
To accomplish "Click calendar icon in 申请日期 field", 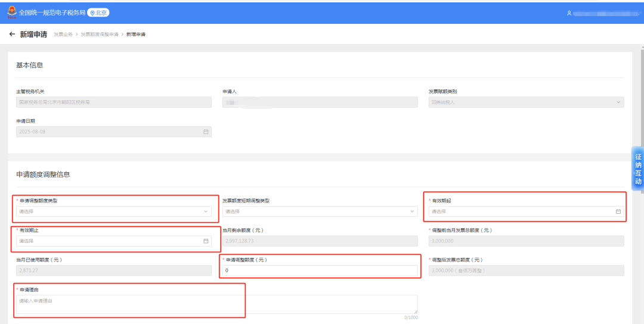I will tap(206, 132).
